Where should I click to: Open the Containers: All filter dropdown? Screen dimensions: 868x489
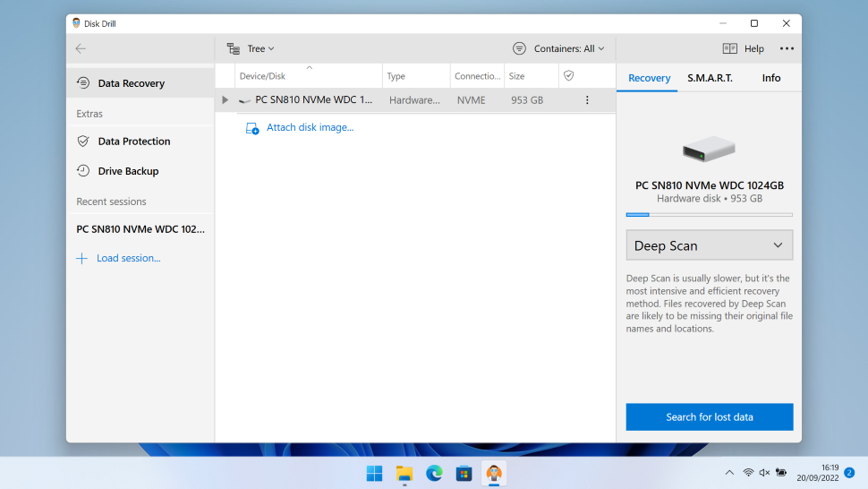click(x=558, y=48)
